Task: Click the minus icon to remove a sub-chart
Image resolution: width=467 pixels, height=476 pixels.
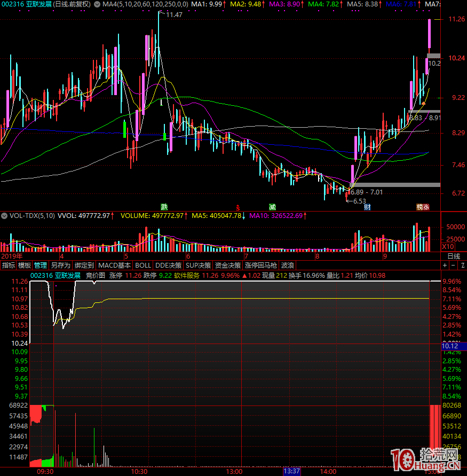Action: pyautogui.click(x=453, y=266)
